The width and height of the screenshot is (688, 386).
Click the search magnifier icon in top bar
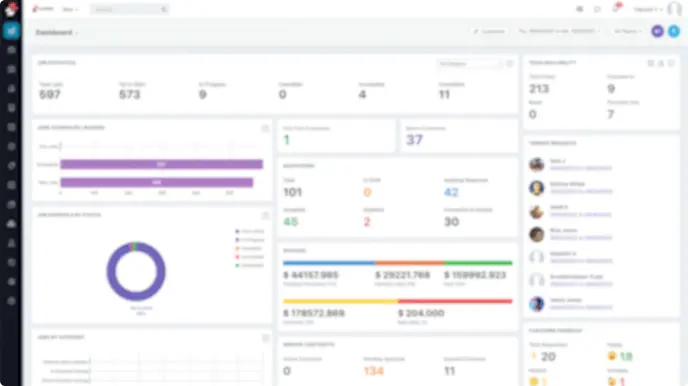(164, 9)
